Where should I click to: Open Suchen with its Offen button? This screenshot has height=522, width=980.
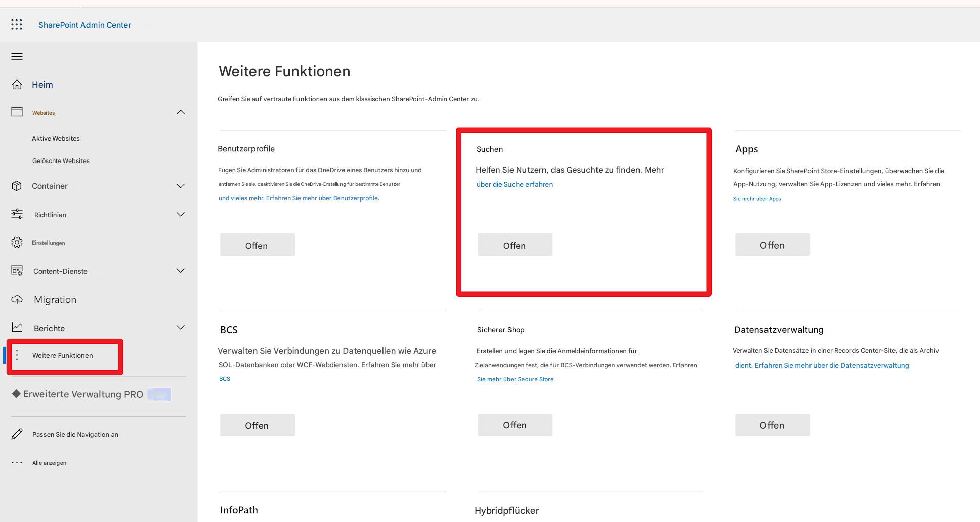coord(515,245)
